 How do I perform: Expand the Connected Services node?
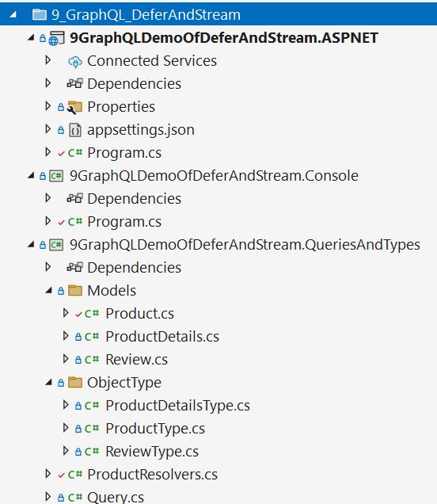pyautogui.click(x=47, y=60)
